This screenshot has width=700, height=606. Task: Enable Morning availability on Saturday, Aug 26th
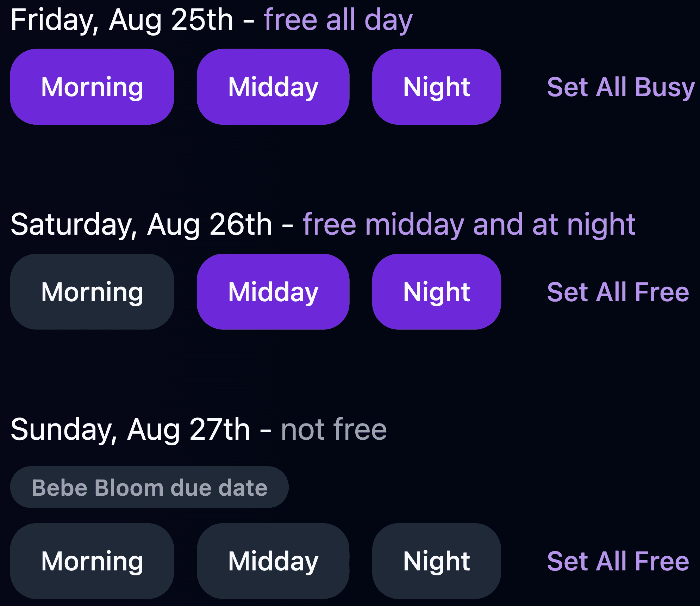click(92, 292)
